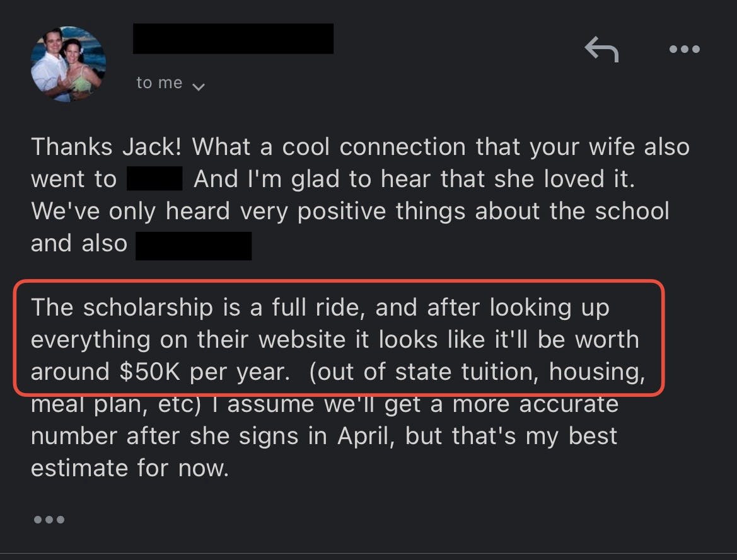737x560 pixels.
Task: Click the redacted sender name field
Action: coord(233,38)
